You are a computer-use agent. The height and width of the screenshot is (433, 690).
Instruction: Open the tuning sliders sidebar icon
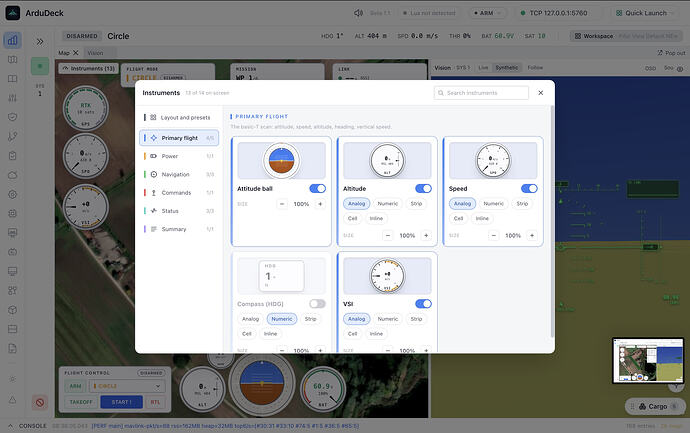[x=12, y=98]
